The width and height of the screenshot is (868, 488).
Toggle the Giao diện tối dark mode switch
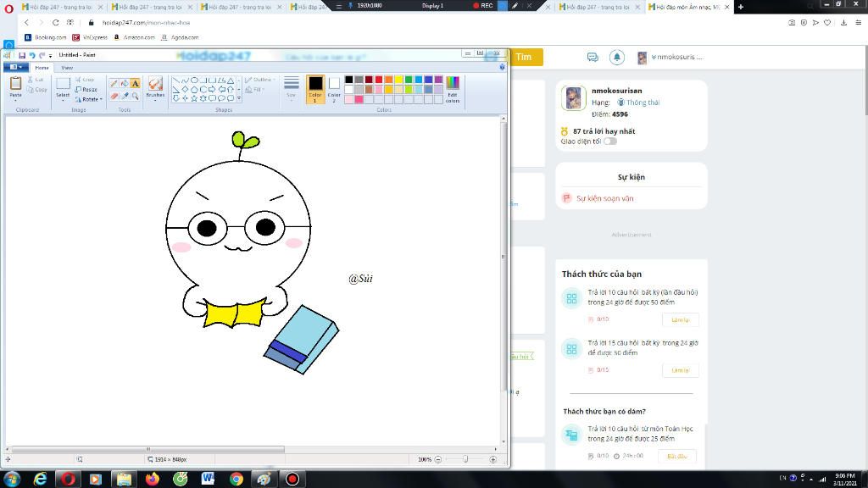[610, 141]
